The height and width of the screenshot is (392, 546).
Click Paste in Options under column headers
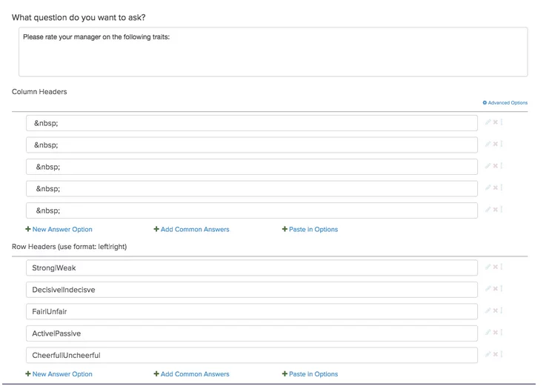[310, 230]
